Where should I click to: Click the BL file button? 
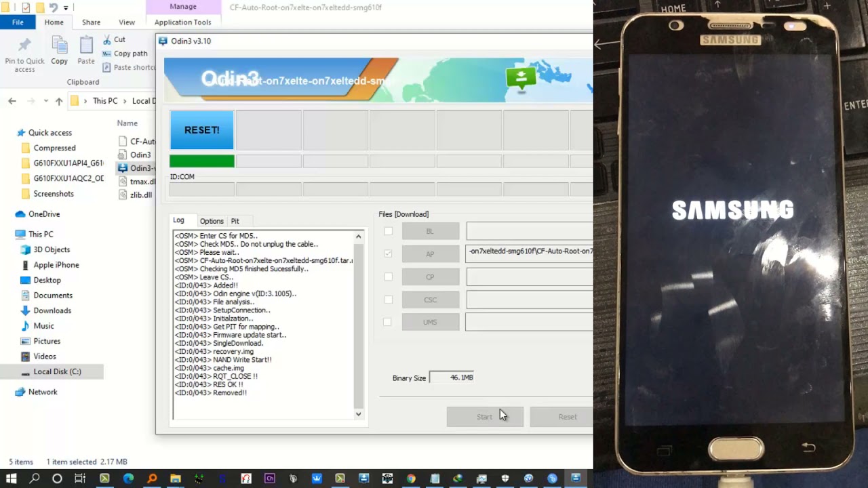coord(430,231)
